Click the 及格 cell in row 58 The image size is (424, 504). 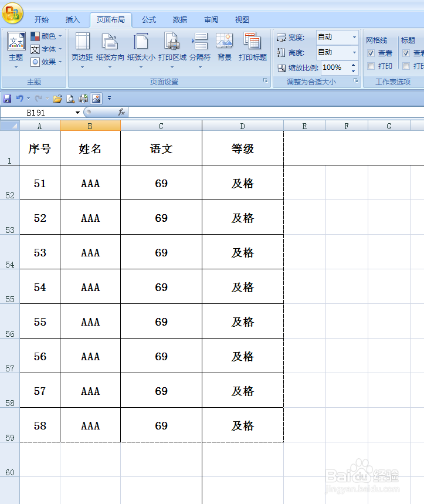pos(243,391)
